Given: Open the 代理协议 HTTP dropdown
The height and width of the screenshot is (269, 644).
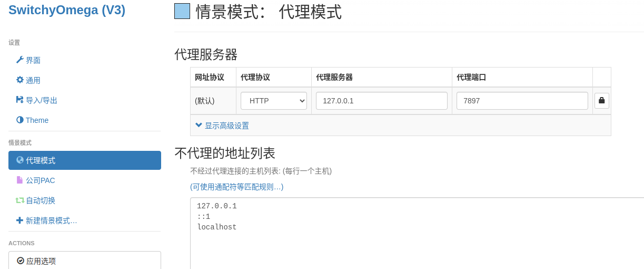Looking at the screenshot, I should (x=274, y=101).
